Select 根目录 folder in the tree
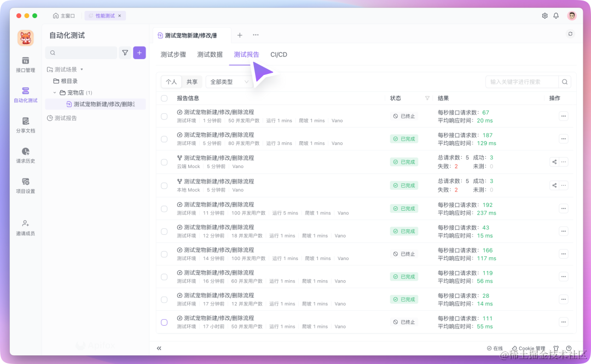Image resolution: width=591 pixels, height=364 pixels. [x=66, y=81]
